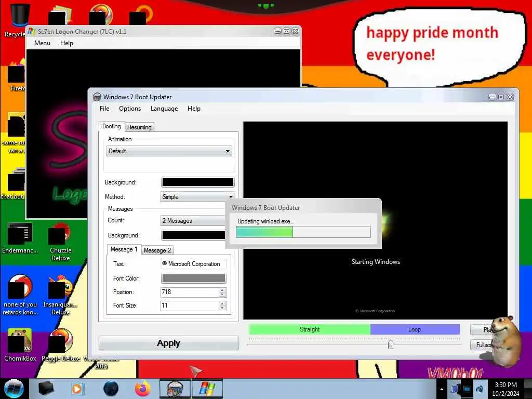Click the Font Size value field

[x=190, y=305]
